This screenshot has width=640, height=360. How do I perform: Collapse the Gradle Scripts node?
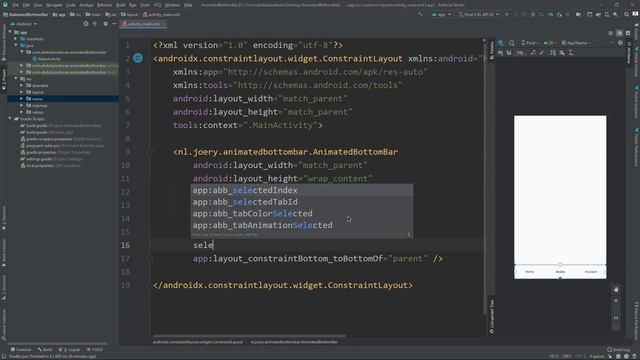point(11,119)
